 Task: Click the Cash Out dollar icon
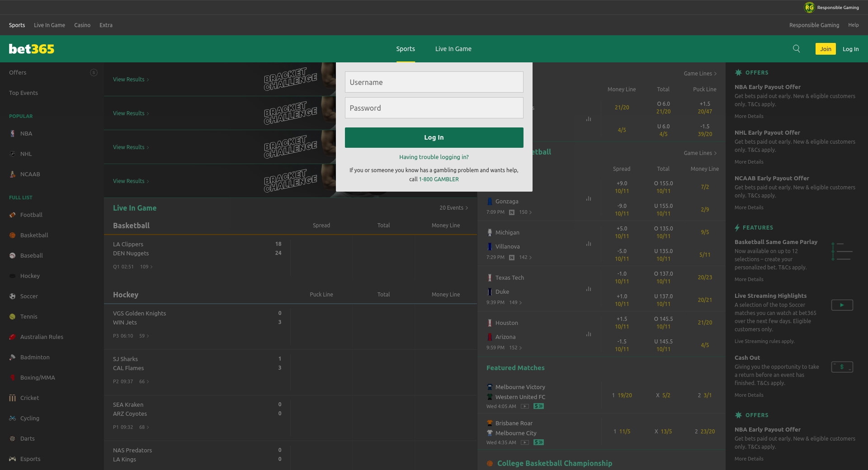pyautogui.click(x=842, y=367)
